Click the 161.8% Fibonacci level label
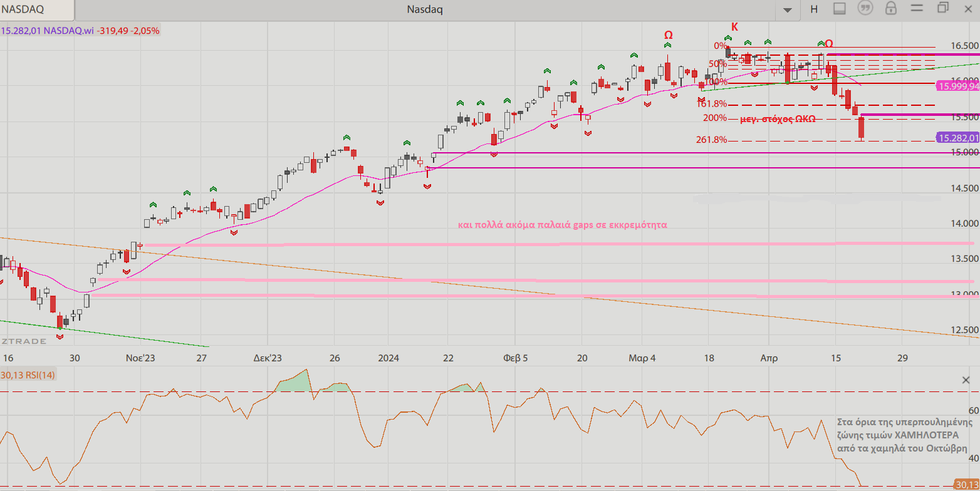Viewport: 980px width, 491px height. [x=711, y=103]
